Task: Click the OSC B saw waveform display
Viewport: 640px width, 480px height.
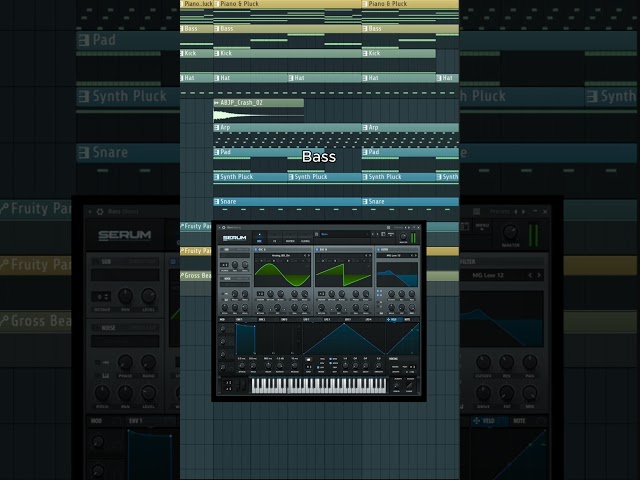Action: coord(344,275)
